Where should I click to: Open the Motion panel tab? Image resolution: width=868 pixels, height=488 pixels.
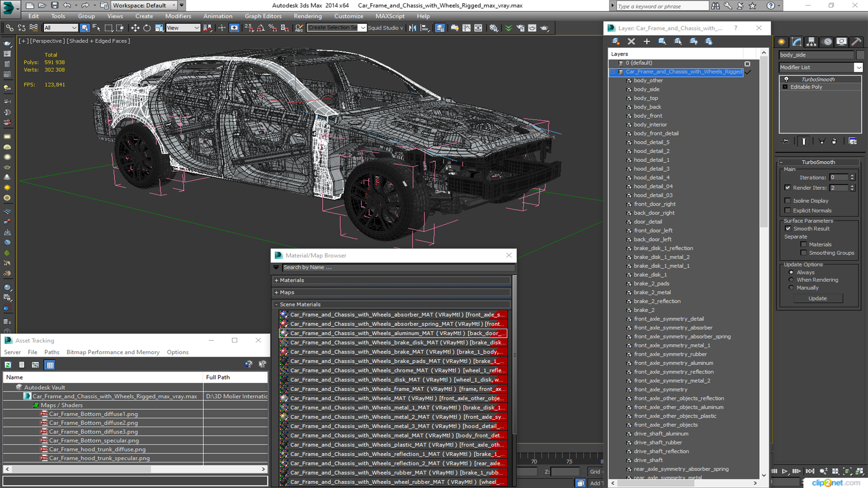click(827, 42)
